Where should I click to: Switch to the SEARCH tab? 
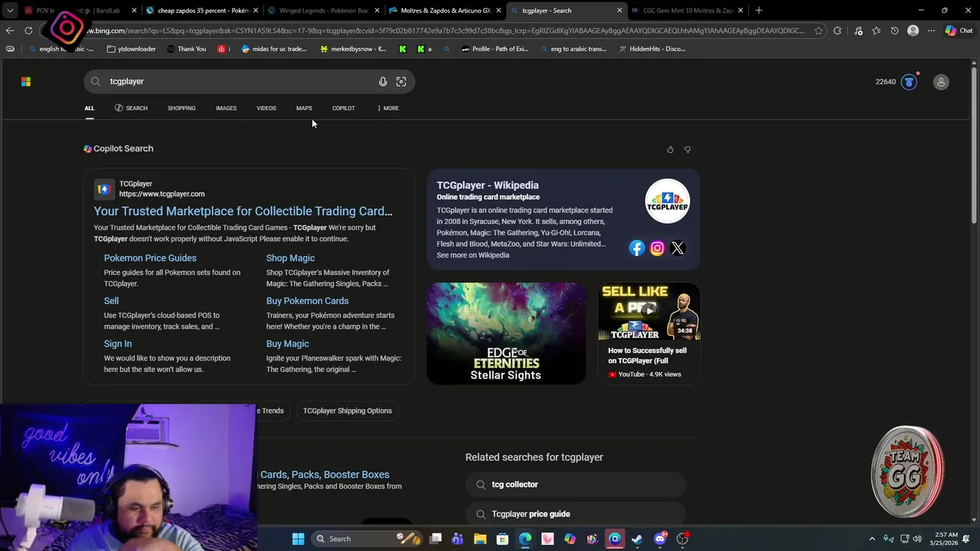tap(131, 108)
